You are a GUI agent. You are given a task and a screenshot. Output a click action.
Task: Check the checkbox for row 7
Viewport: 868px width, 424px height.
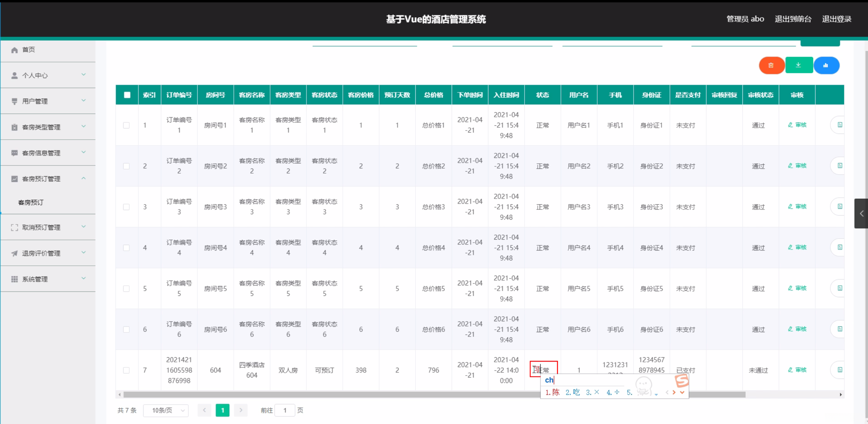(x=126, y=370)
